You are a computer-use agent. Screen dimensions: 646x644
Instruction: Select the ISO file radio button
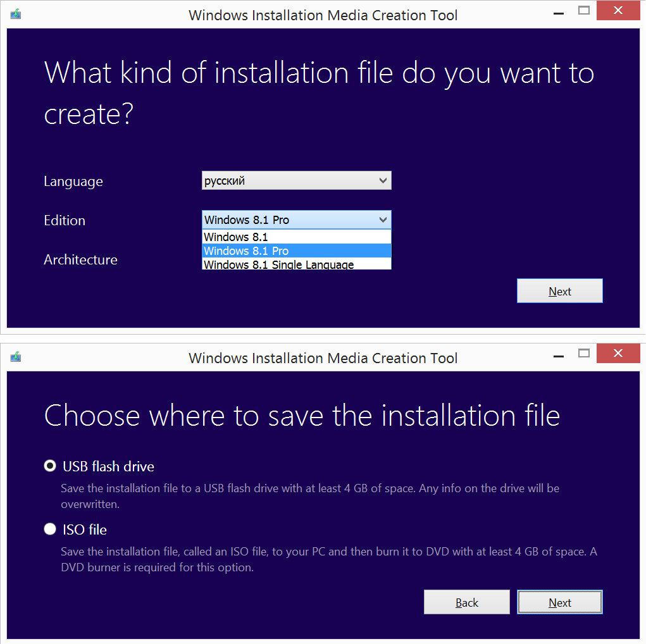pyautogui.click(x=50, y=529)
